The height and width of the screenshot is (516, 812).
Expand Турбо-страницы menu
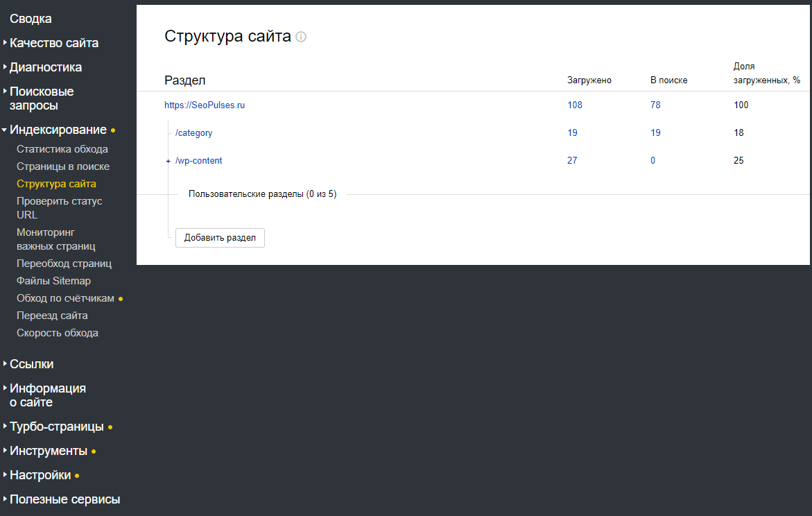56,427
